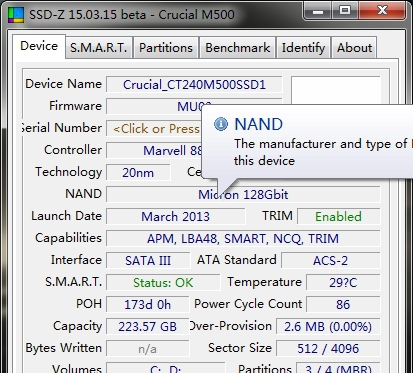The height and width of the screenshot is (373, 413).
Task: Click the Status: OK S.M.A.R.T. value
Action: pyautogui.click(x=163, y=283)
